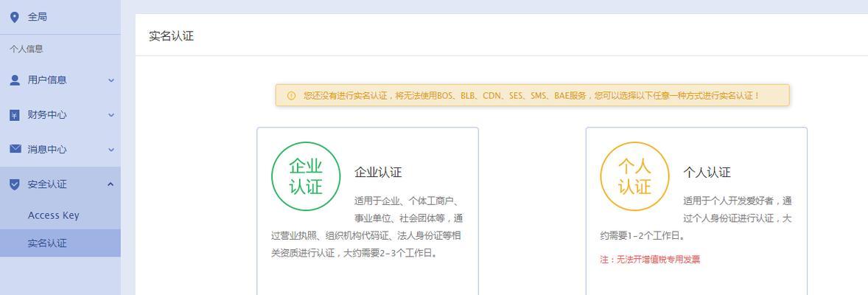Open the 用户信息 menu item
Viewport: 868px width, 295px height.
pyautogui.click(x=60, y=80)
